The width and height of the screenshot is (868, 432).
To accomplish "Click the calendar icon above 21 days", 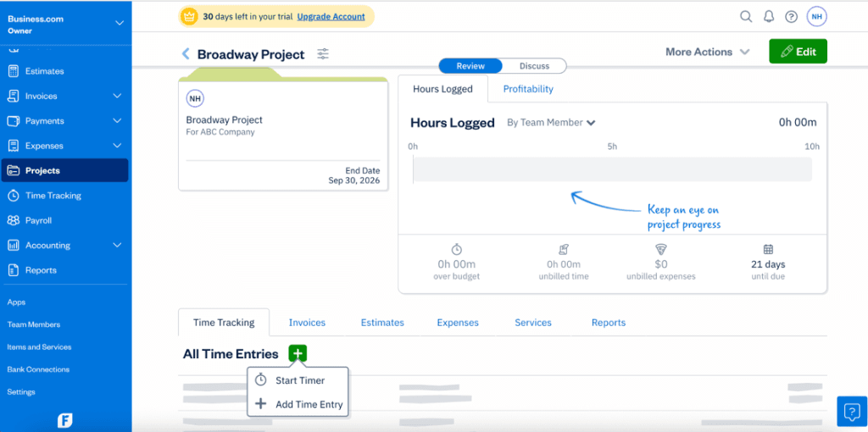I will point(768,250).
